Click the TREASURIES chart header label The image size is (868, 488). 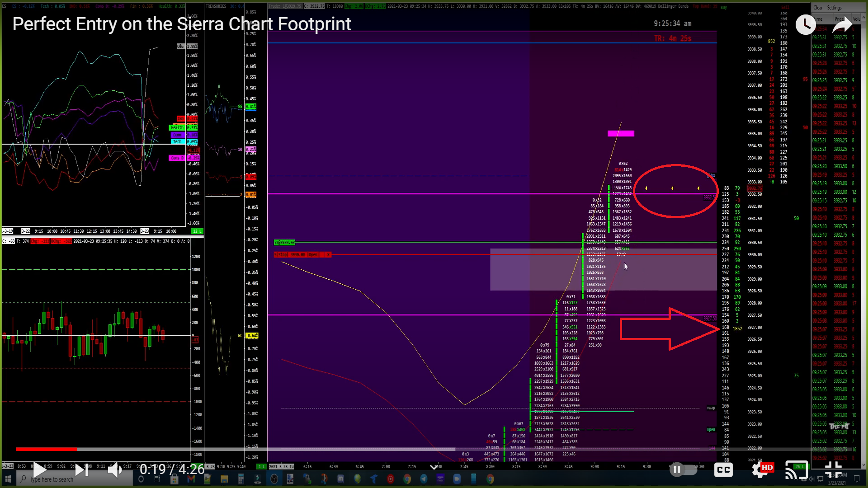pos(216,6)
